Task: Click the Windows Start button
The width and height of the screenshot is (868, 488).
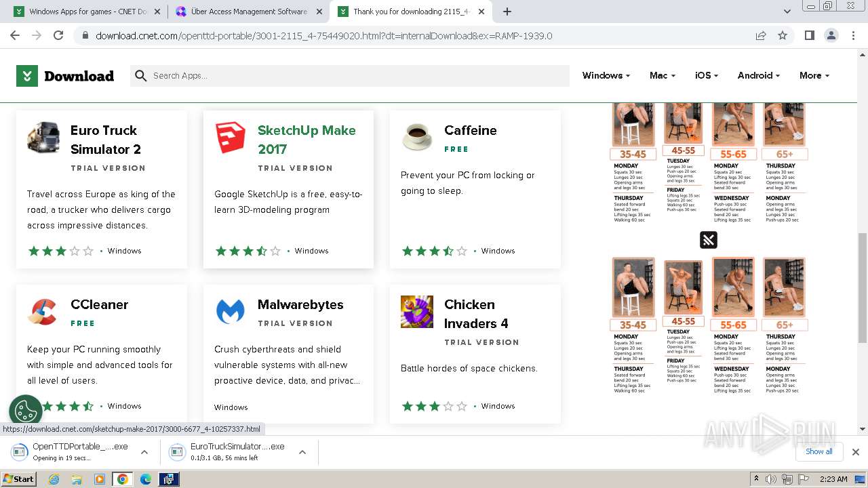Action: 19,479
